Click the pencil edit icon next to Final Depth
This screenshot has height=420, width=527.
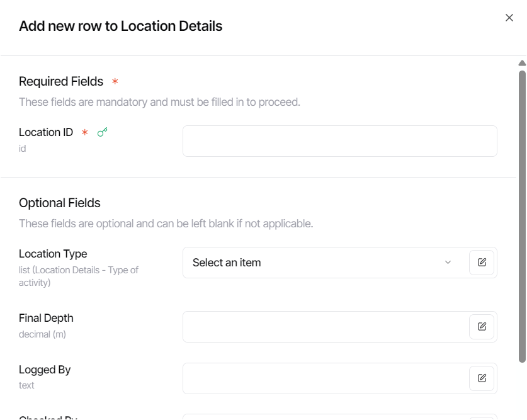point(482,326)
